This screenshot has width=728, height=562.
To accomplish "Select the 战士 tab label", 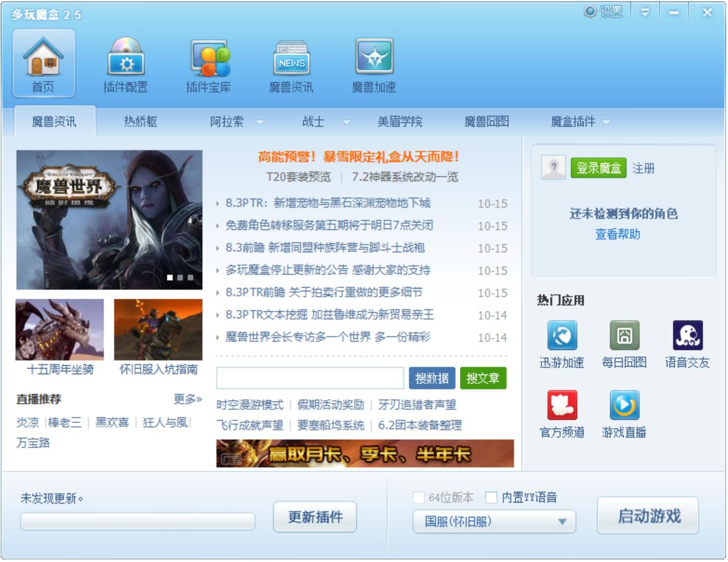I will click(x=313, y=122).
